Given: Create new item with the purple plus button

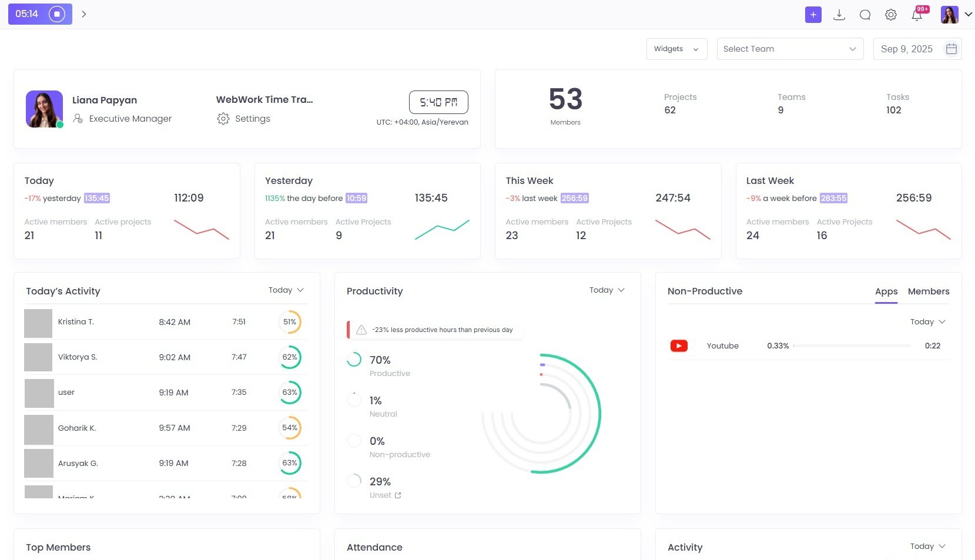Looking at the screenshot, I should [813, 14].
